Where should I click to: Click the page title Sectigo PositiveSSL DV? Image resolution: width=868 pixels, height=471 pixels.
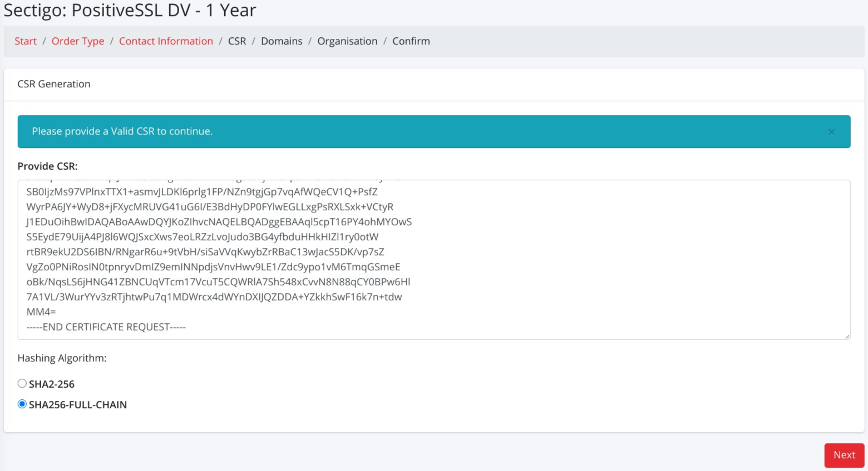(130, 10)
